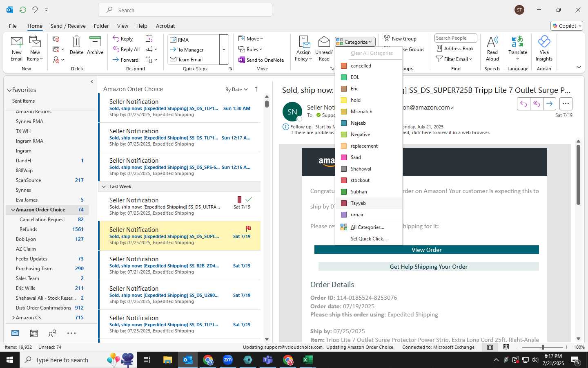This screenshot has height=368, width=588.
Task: Switch to the View tab
Action: click(x=122, y=26)
